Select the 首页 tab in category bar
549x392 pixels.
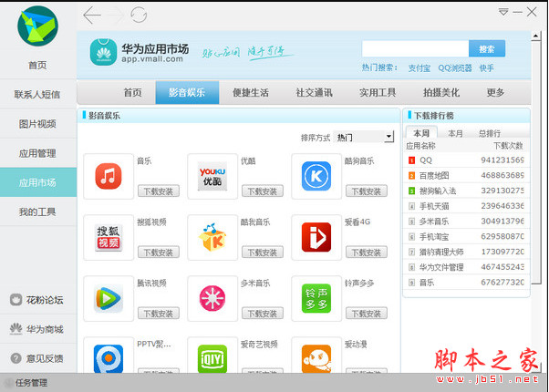click(x=132, y=93)
